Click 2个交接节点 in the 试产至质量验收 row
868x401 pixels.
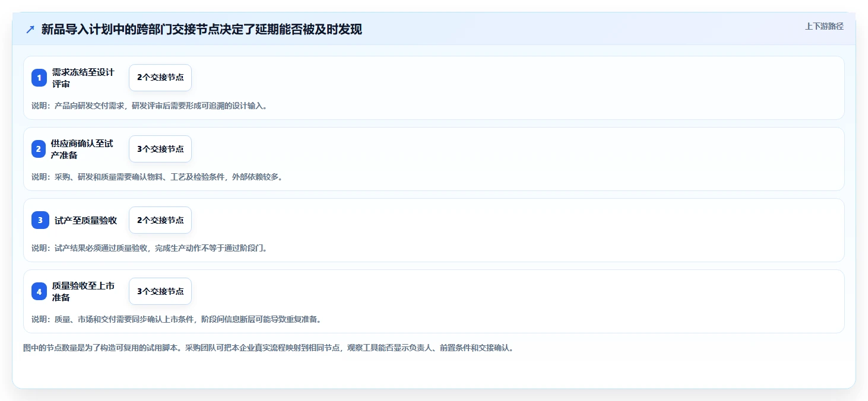(160, 220)
